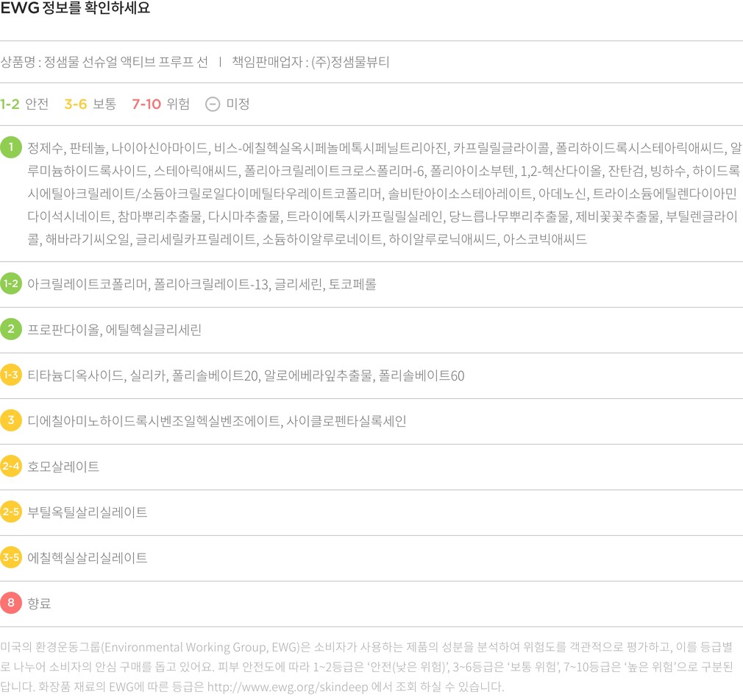Click the 미정 undetermined circle icon
The height and width of the screenshot is (700, 743).
[x=213, y=104]
